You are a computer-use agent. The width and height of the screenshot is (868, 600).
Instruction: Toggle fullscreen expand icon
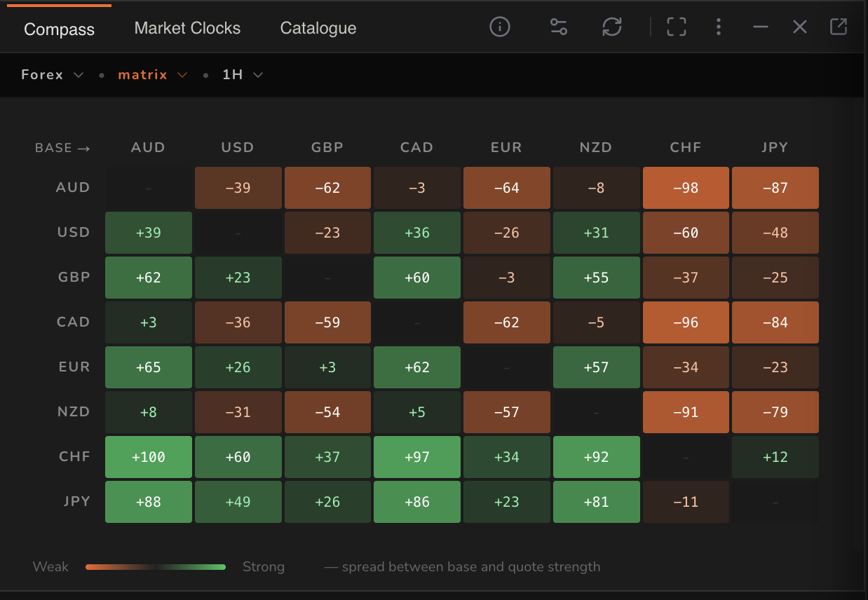click(x=676, y=27)
